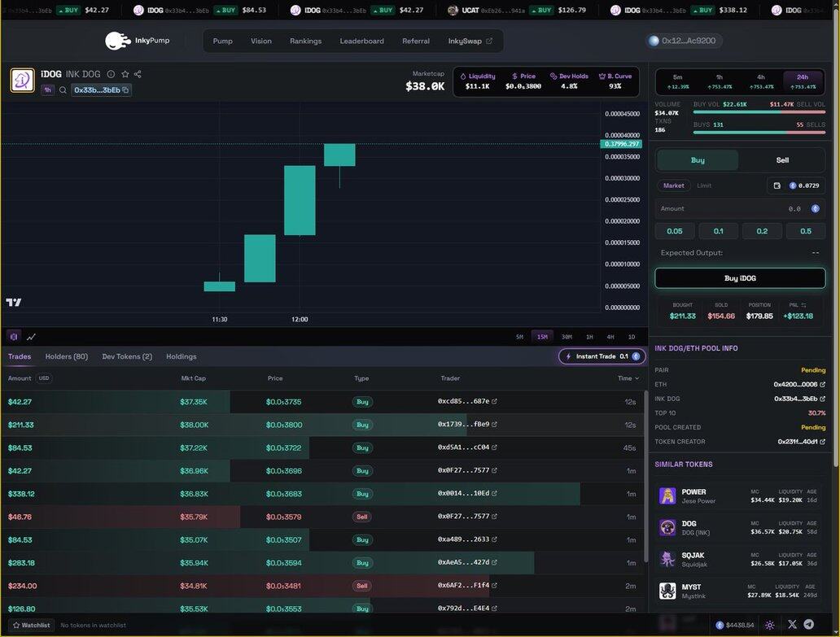The image size is (840, 637).
Task: Set chart interval to 30M
Action: pos(567,338)
